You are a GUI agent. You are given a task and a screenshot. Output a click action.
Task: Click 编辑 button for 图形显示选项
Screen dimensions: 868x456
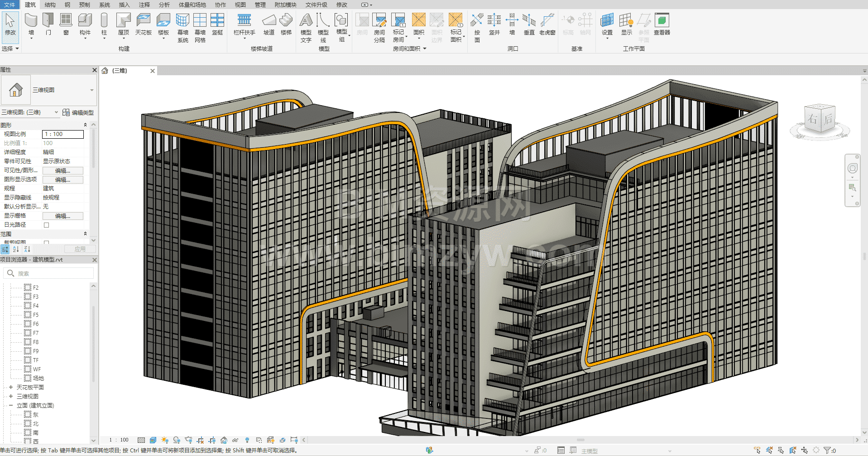[x=62, y=179]
